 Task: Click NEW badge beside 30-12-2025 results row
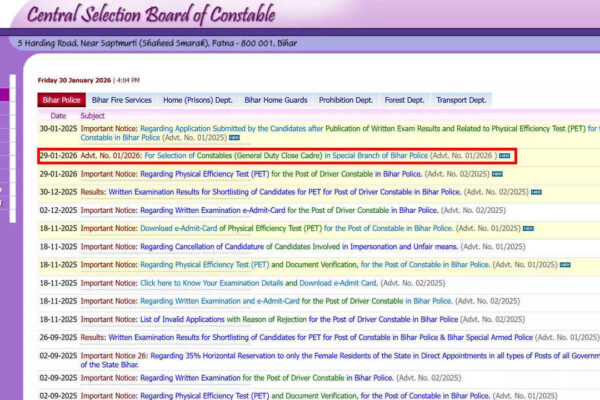[x=536, y=192]
